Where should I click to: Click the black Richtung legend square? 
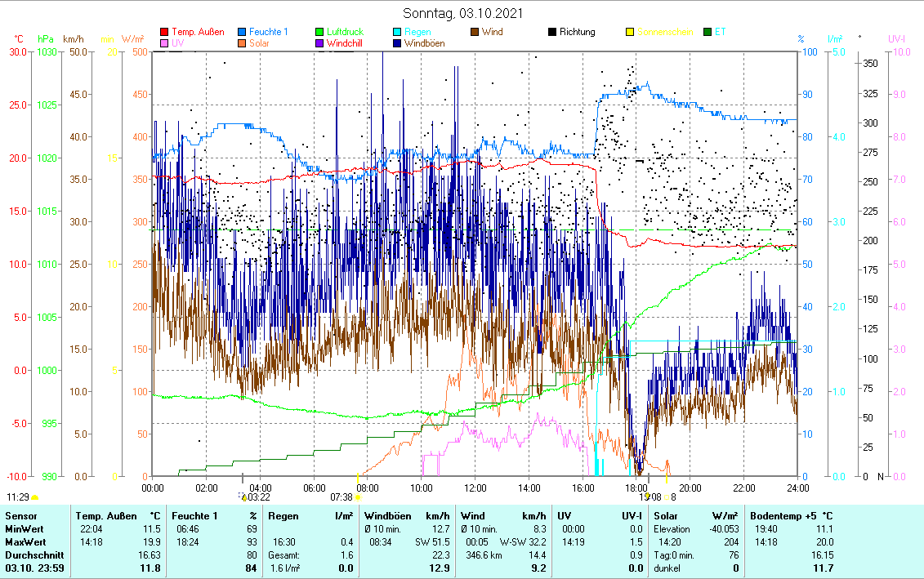tap(552, 33)
